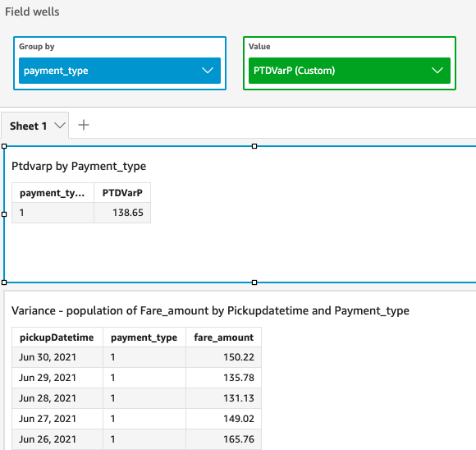Image resolution: width=476 pixels, height=450 pixels.
Task: Sort by the PTDVarP column header
Action: point(122,193)
